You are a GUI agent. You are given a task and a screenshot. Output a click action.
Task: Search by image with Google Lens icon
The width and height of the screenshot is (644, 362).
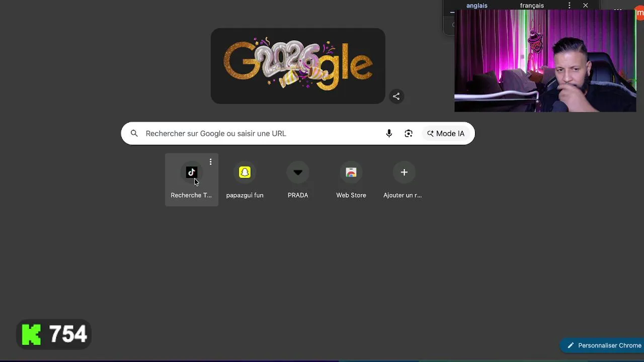[409, 133]
